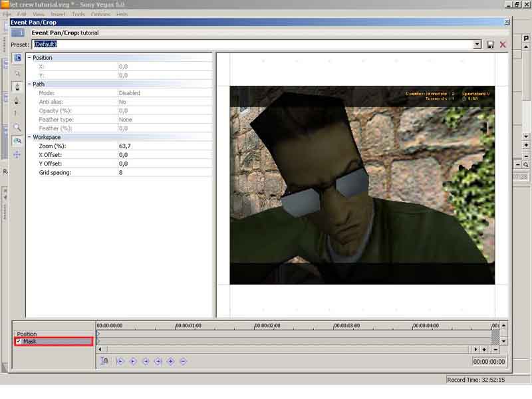
Task: Click the 00:00:02:00 mark on keyframe ruler
Action: (268, 325)
